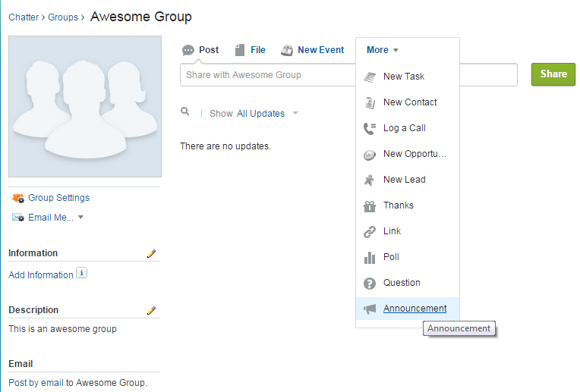Click the Group Settings gear icon
The image size is (580, 392).
(x=18, y=198)
